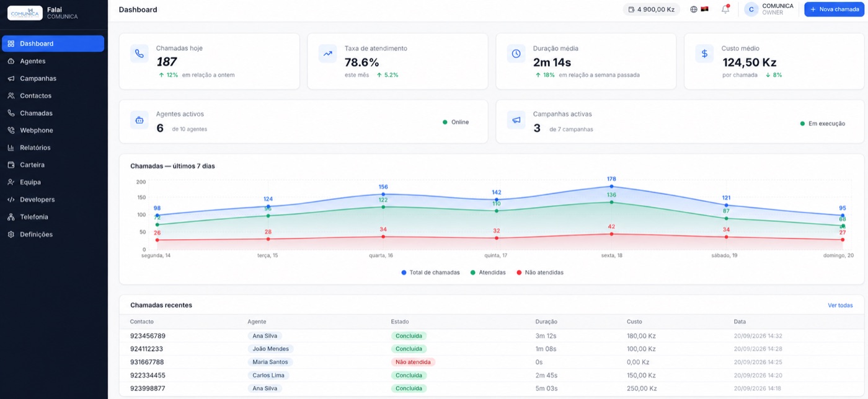
Task: Click the Carteira wallet icon in sidebar
Action: point(11,165)
